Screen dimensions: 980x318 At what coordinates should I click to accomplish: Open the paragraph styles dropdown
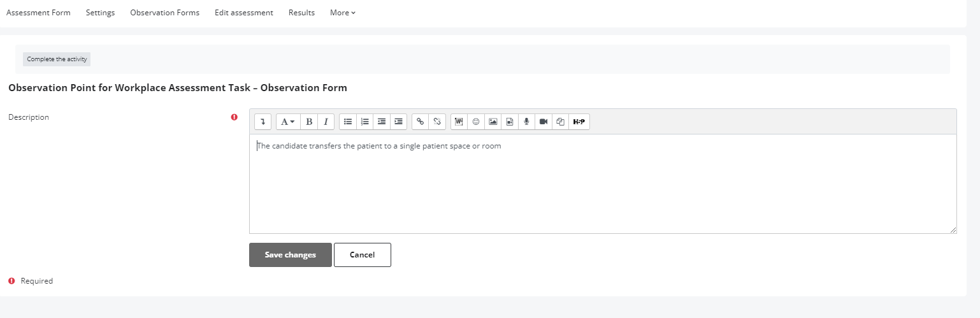(x=288, y=122)
